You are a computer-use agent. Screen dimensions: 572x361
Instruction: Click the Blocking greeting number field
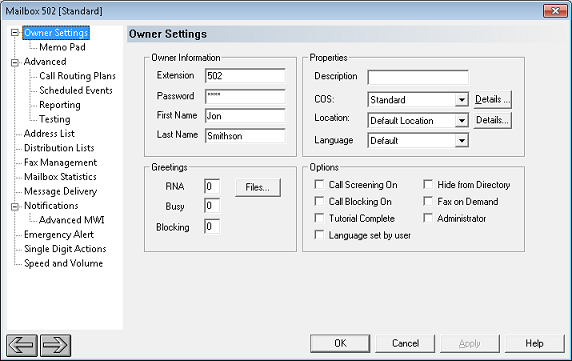pos(212,226)
